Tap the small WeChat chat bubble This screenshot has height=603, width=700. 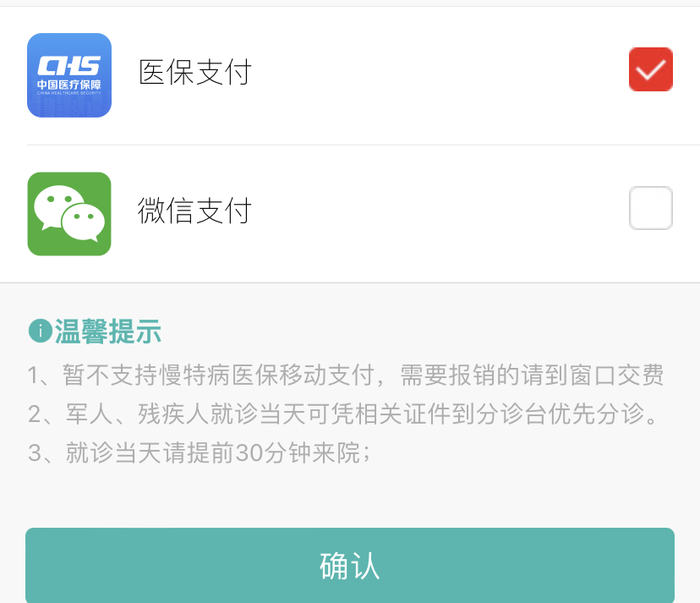click(84, 222)
